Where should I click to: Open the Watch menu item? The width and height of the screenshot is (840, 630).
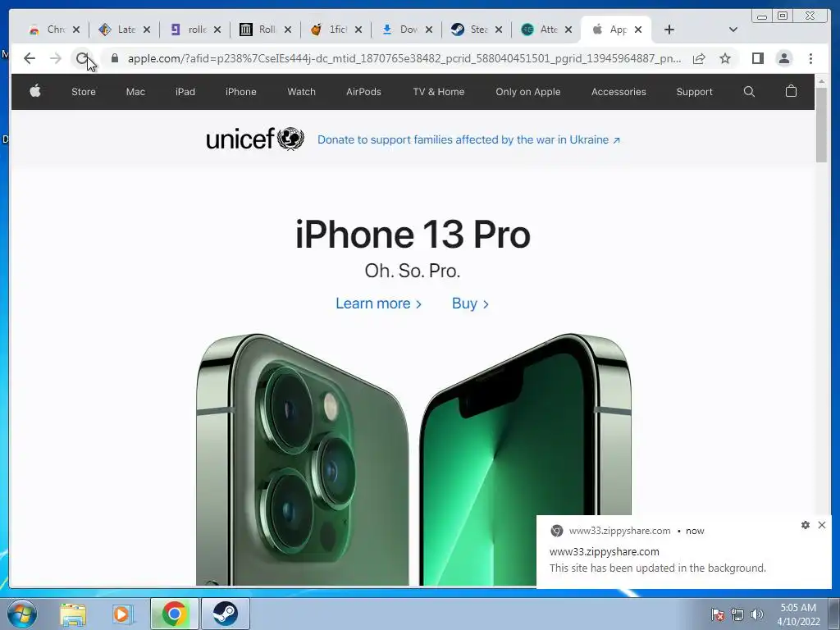[x=302, y=92]
